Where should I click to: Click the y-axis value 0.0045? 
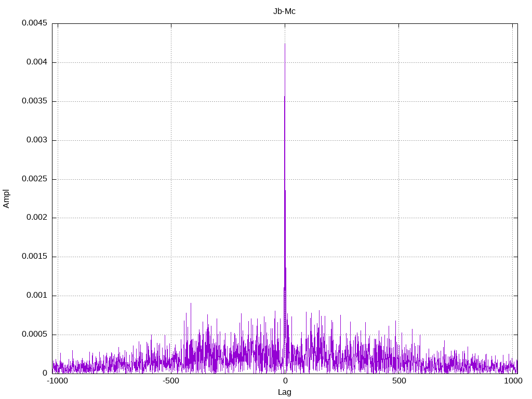click(35, 23)
